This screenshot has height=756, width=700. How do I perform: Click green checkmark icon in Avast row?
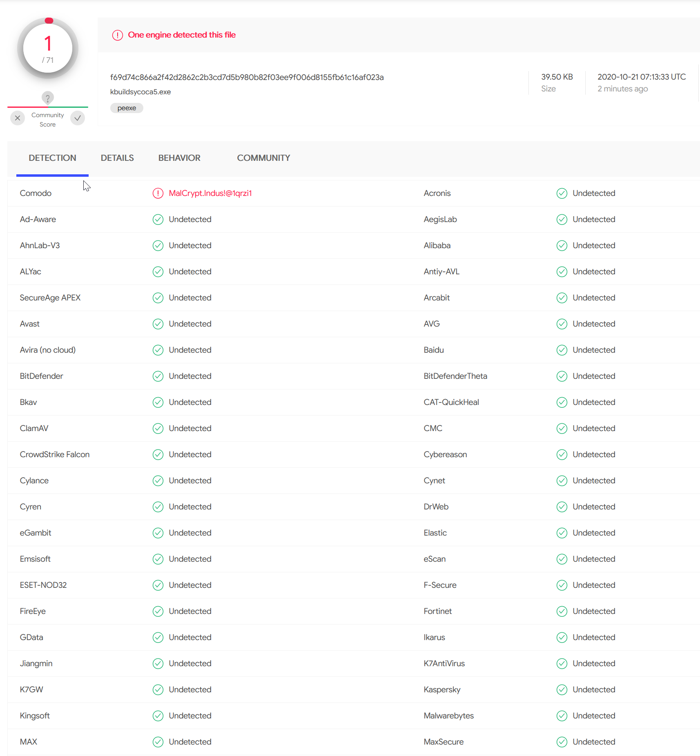[158, 324]
